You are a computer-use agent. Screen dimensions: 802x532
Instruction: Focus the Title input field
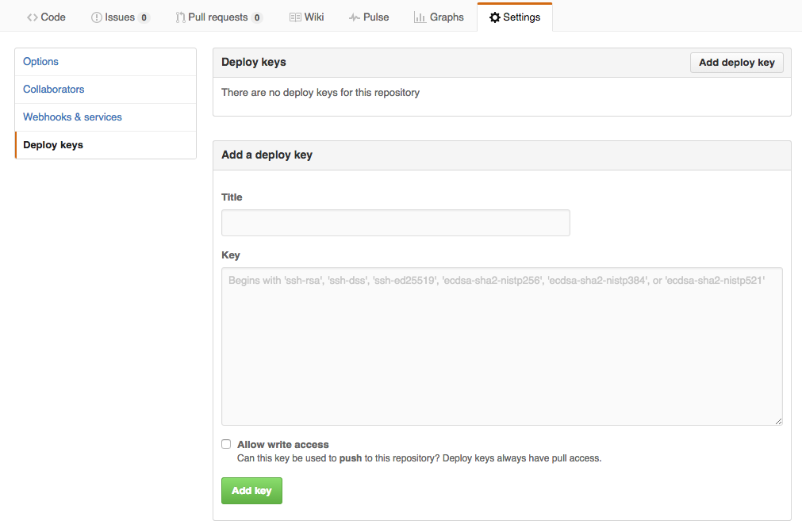[x=395, y=223]
